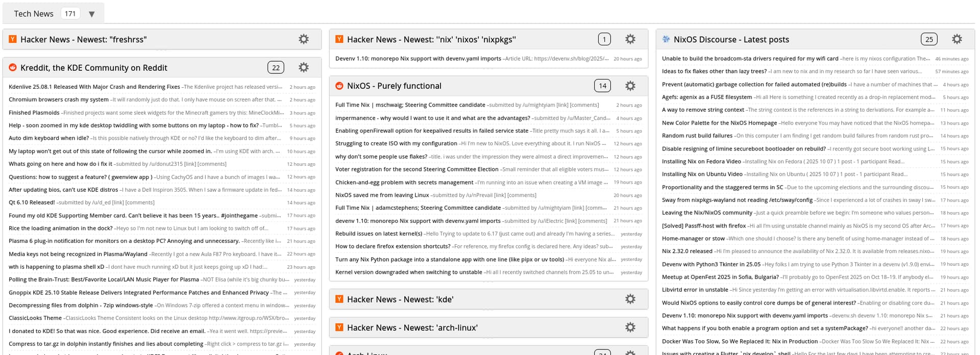Open gear settings for Hacker News 'arch-linux'

pos(630,327)
